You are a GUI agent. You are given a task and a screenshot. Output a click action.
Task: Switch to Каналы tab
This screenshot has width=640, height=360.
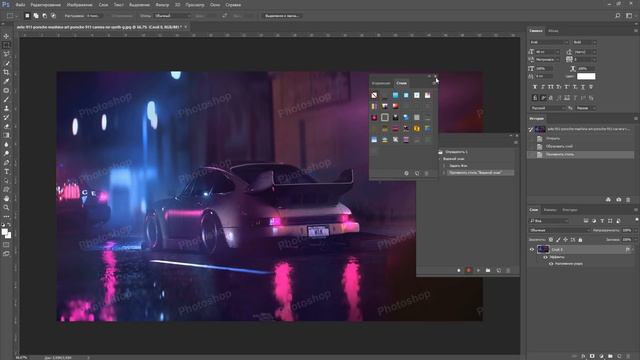(550, 210)
